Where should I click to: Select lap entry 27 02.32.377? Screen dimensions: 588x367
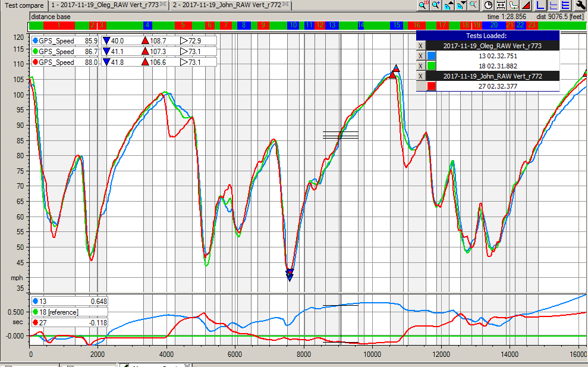(x=498, y=86)
